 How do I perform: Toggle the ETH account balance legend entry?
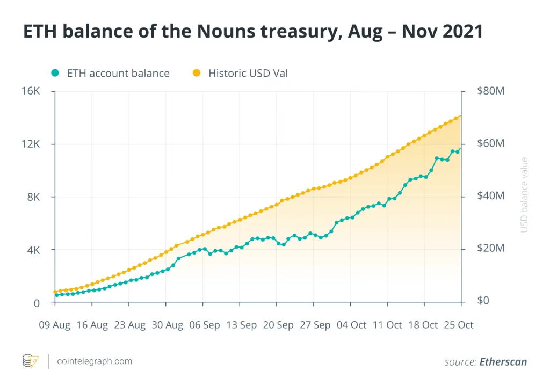[118, 74]
